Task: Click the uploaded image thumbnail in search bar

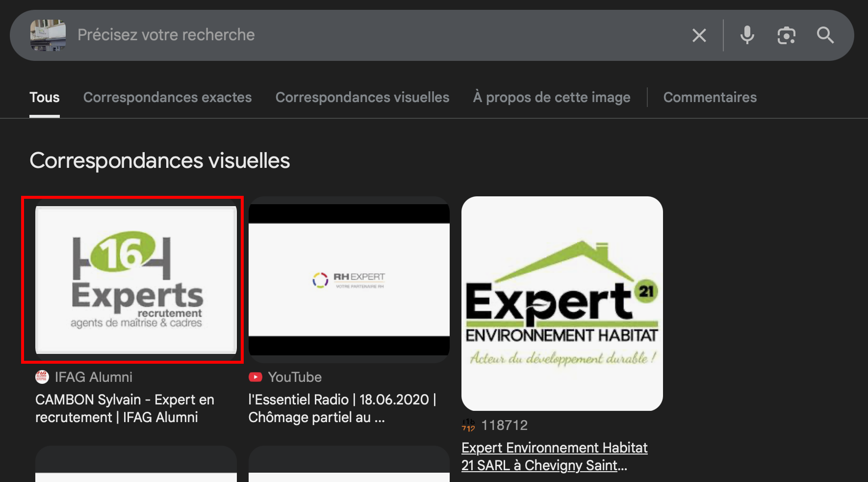Action: coord(48,35)
